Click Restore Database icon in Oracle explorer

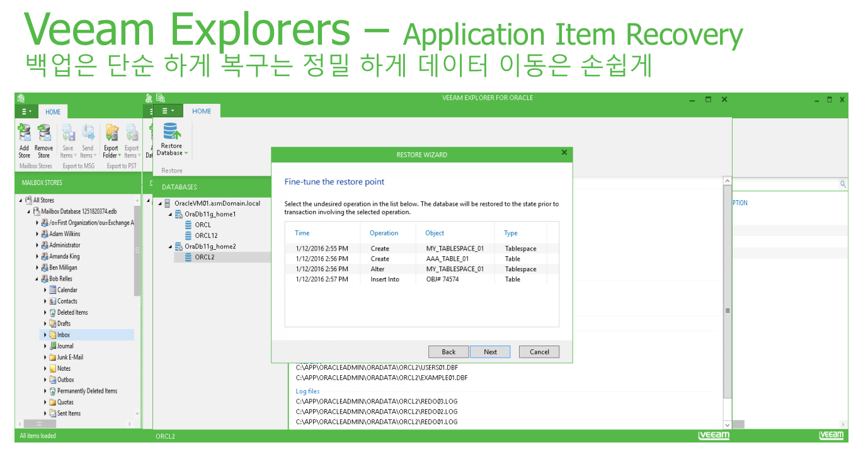(172, 131)
